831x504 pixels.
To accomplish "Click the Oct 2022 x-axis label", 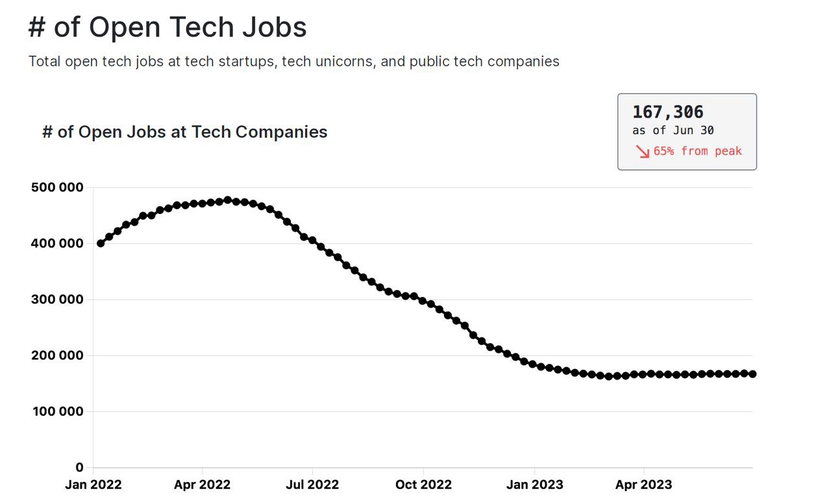I will 423,485.
